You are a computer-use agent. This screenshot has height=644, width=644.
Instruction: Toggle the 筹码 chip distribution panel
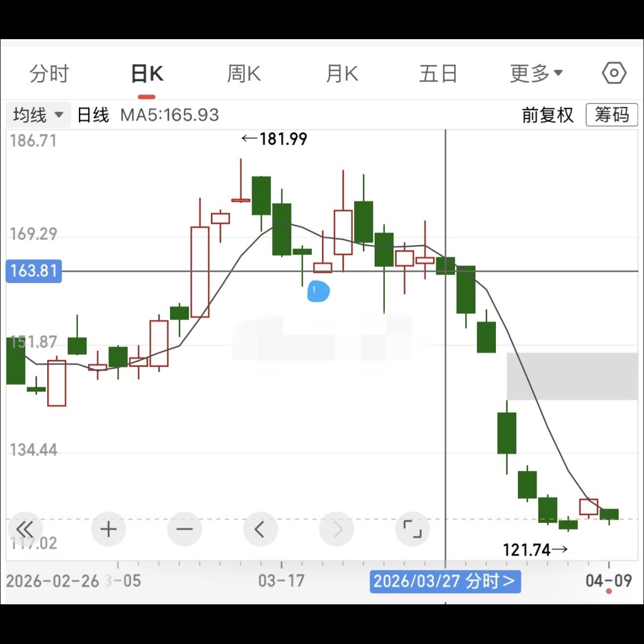(611, 114)
